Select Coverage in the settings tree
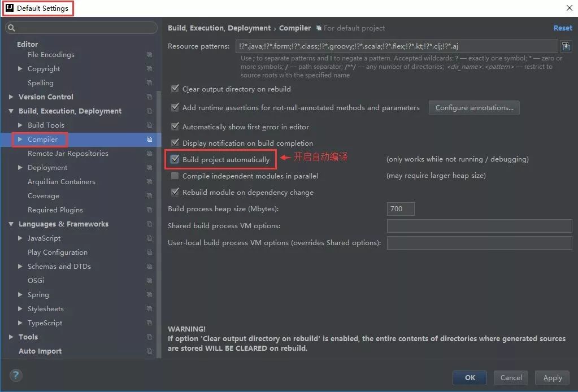The height and width of the screenshot is (392, 578). pyautogui.click(x=43, y=195)
